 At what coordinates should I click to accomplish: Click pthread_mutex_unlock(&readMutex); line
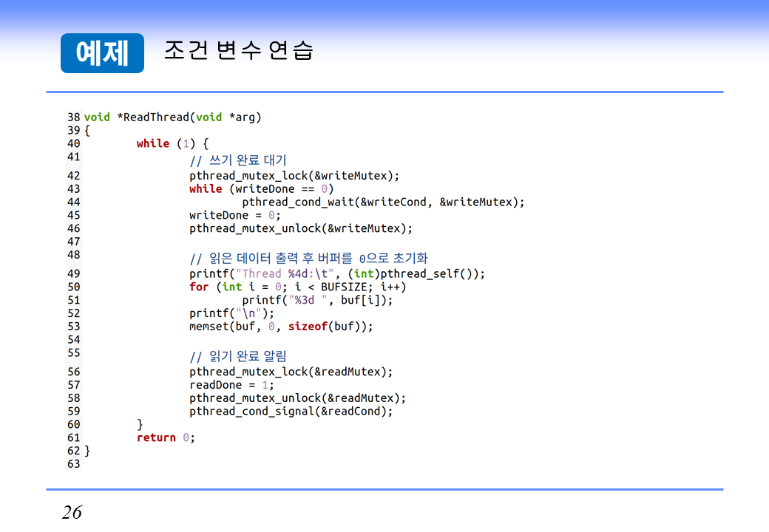[x=298, y=398]
